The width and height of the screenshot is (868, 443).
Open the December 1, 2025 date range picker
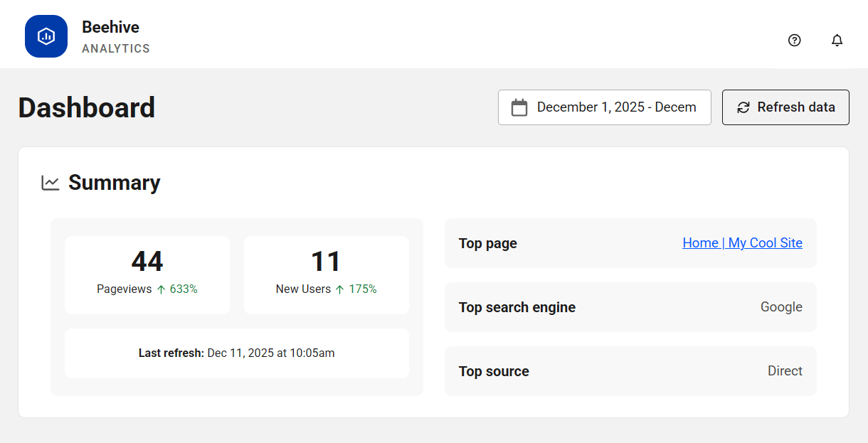605,107
